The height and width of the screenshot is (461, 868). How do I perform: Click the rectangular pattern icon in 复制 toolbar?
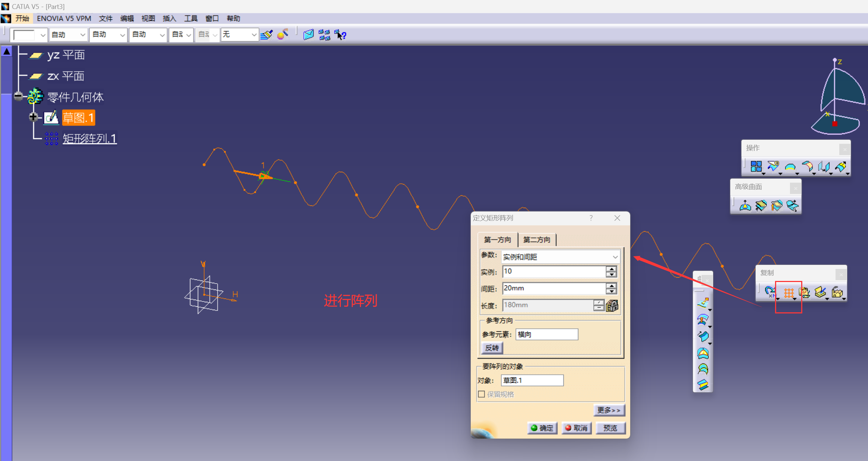tap(788, 293)
